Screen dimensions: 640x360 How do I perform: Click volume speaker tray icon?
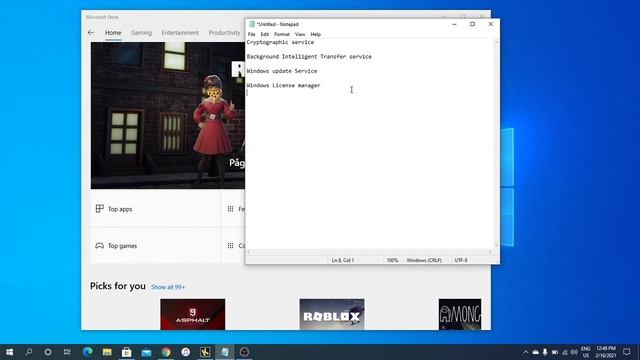pyautogui.click(x=574, y=352)
